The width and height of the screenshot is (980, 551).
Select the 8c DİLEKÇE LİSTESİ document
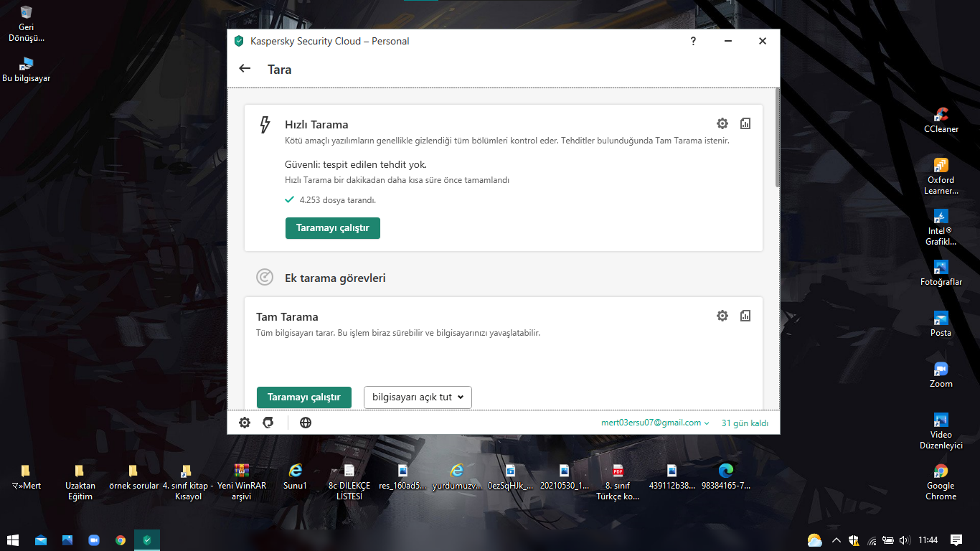pos(349,481)
